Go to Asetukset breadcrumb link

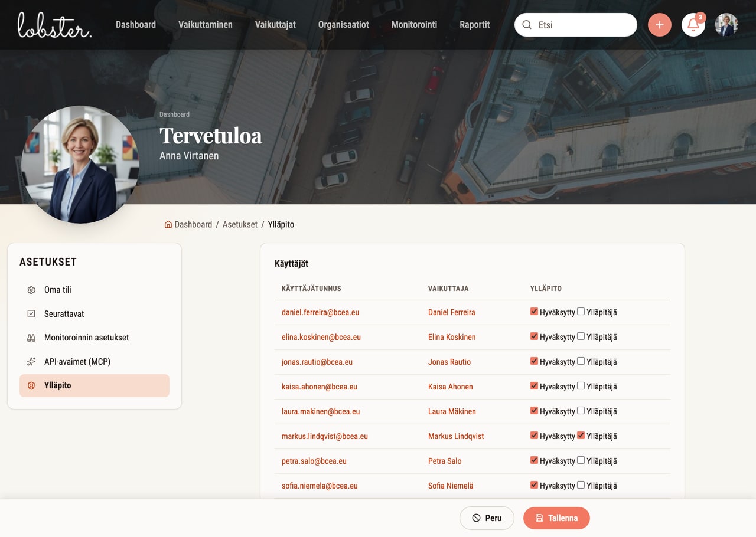240,224
